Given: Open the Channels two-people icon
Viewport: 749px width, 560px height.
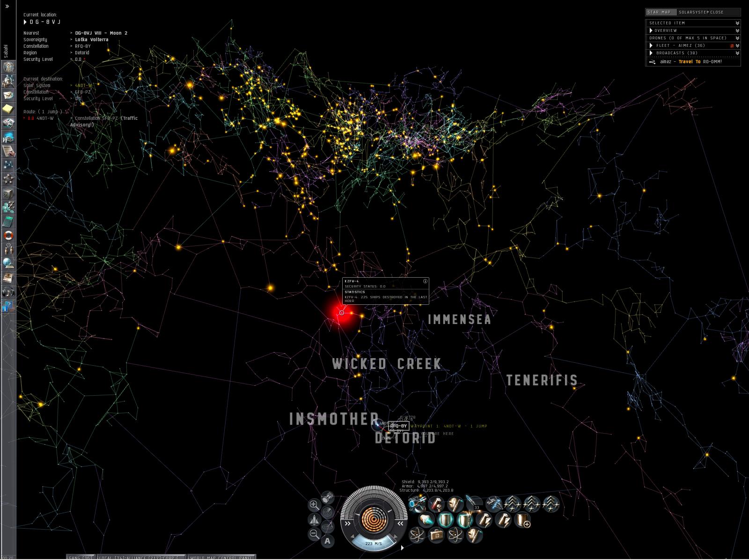Looking at the screenshot, I should 8,250.
